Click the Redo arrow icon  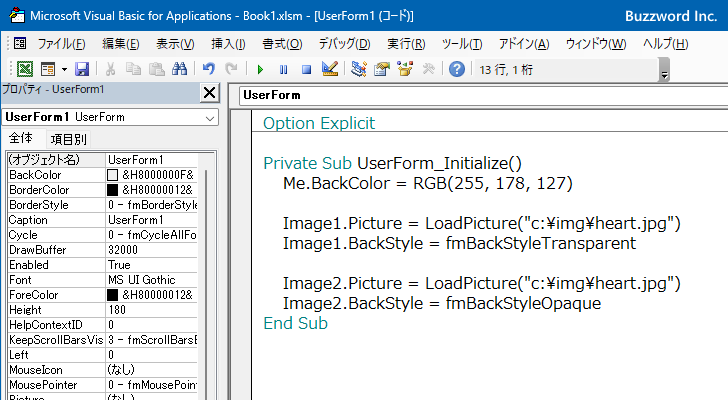coord(231,69)
